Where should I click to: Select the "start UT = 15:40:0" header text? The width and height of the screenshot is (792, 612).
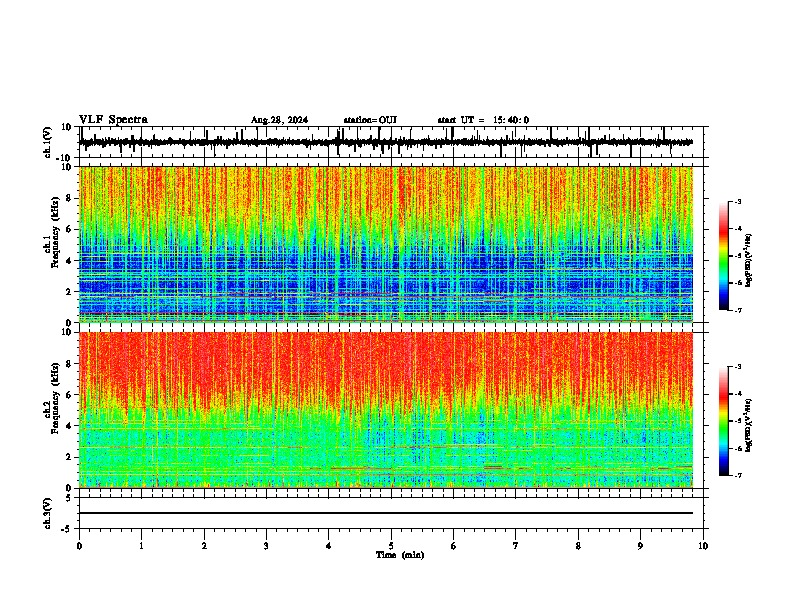(483, 120)
